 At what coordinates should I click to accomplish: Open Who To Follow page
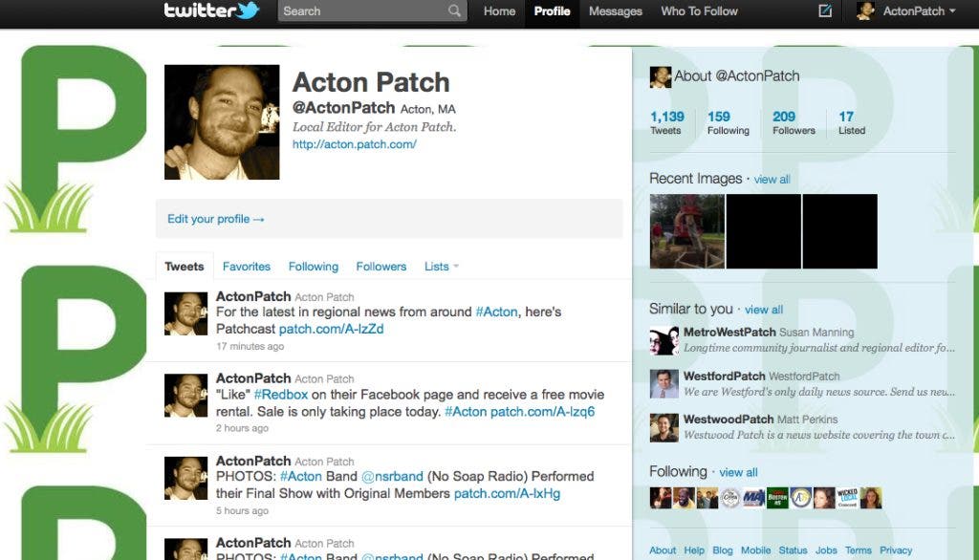(699, 11)
